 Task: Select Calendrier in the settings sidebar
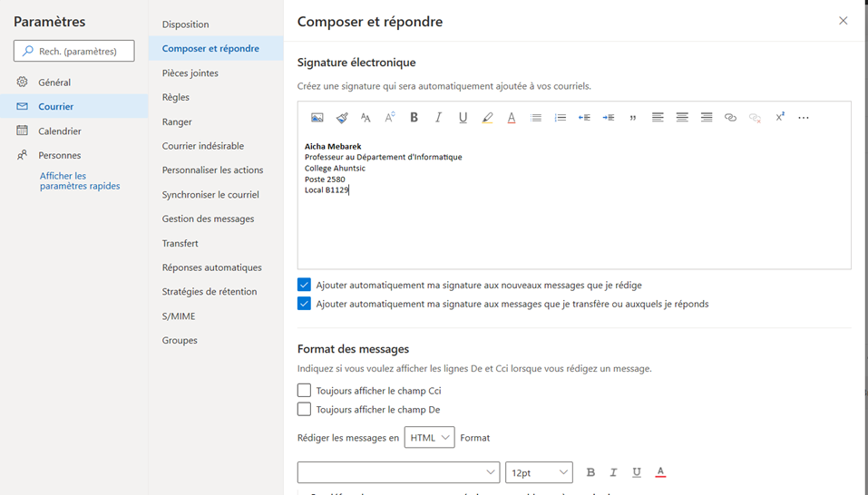tap(60, 131)
